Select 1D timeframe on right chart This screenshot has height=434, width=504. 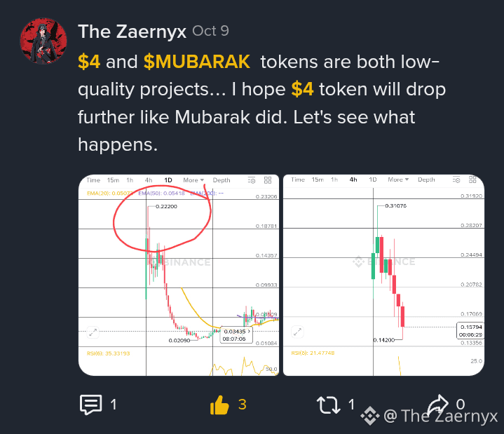click(372, 179)
